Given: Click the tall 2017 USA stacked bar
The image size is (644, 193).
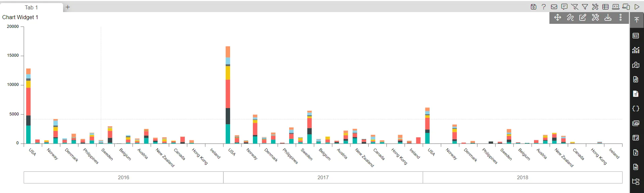Looking at the screenshot, I should (x=228, y=95).
